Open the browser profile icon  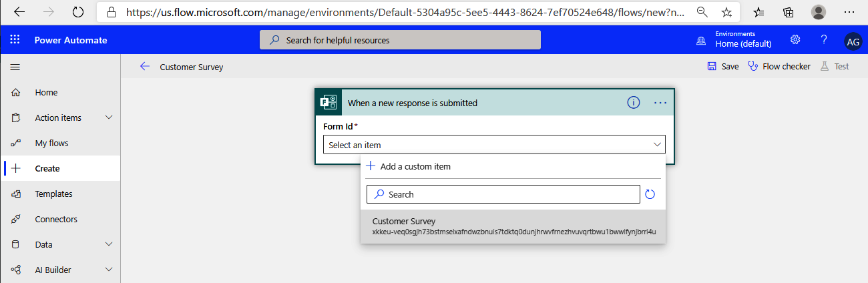[x=818, y=12]
